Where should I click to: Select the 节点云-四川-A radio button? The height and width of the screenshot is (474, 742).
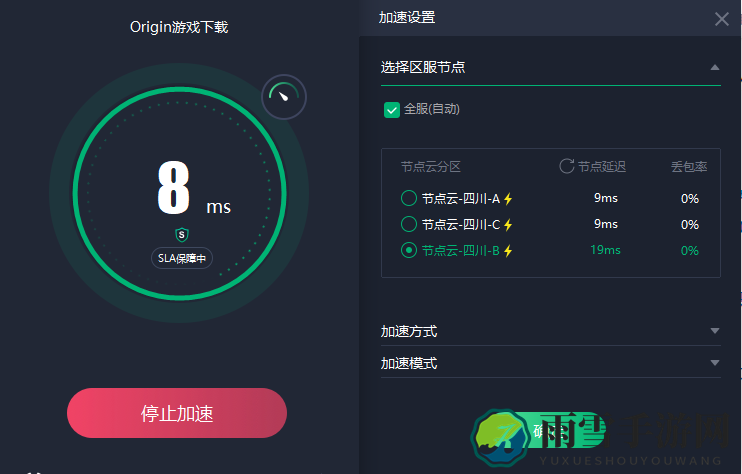click(409, 198)
